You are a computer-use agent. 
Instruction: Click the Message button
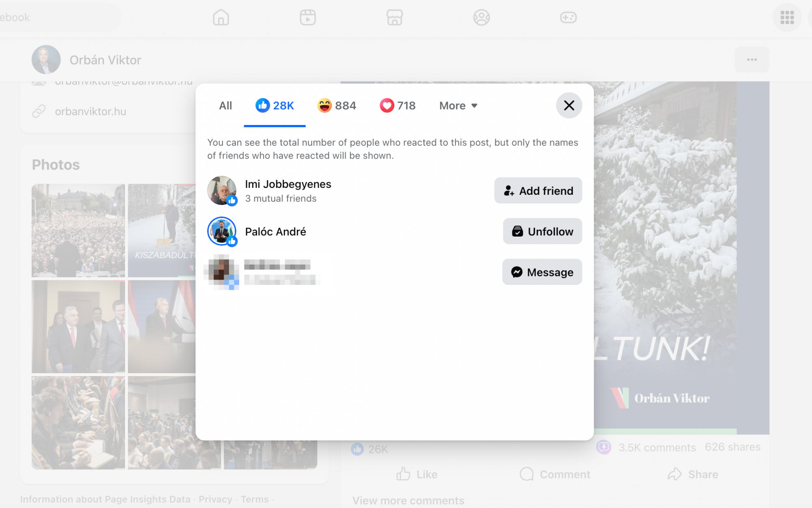click(x=542, y=272)
